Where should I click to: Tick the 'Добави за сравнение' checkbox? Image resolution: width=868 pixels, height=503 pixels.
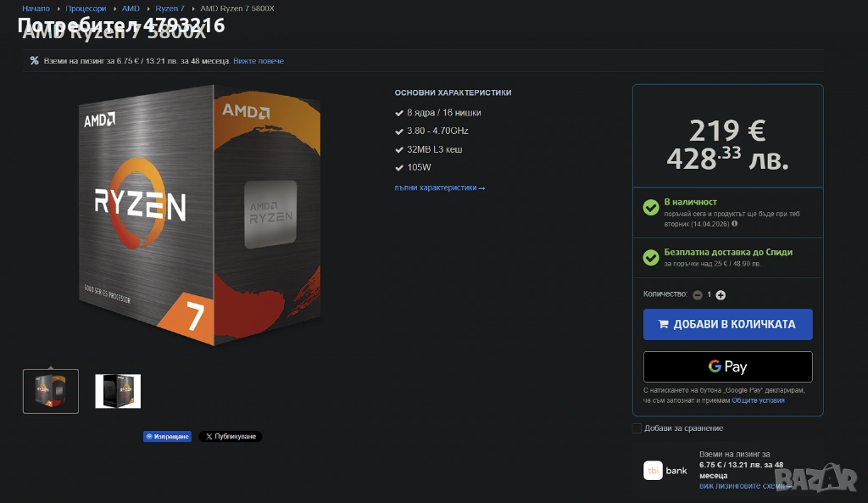click(637, 428)
